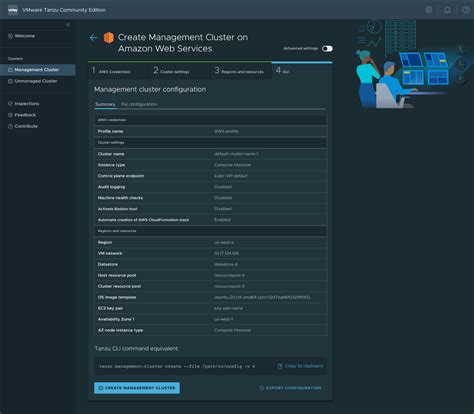Collapse the sidebar with double chevron
Image resolution: width=474 pixels, height=414 pixels.
tap(68, 25)
